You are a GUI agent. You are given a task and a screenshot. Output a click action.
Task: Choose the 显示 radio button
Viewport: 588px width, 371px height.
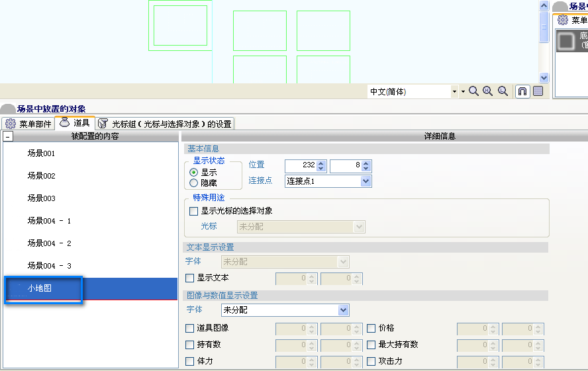point(193,172)
